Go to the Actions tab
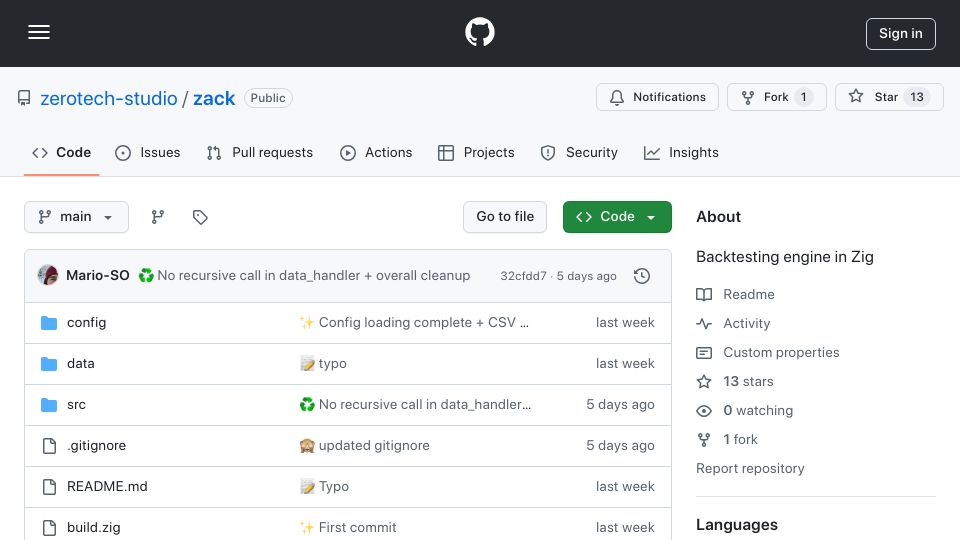The image size is (960, 540). [376, 152]
